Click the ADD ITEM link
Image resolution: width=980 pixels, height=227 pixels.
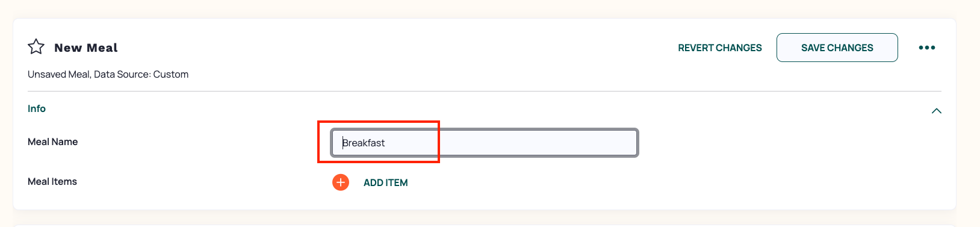[x=386, y=182]
